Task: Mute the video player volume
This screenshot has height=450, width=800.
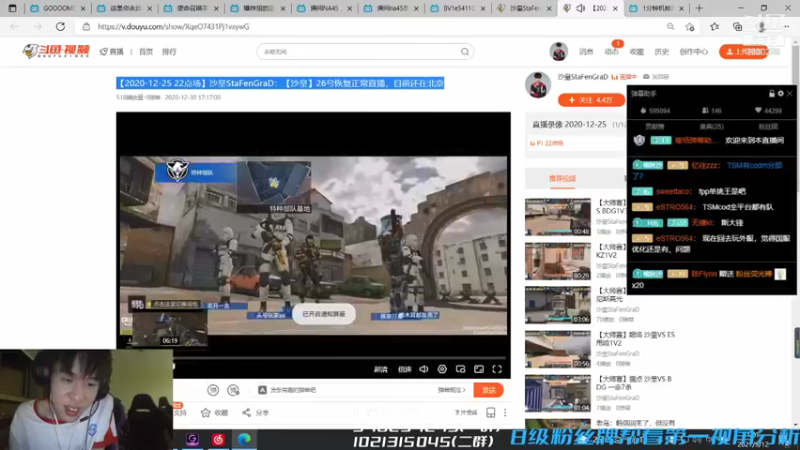Action: pos(423,369)
